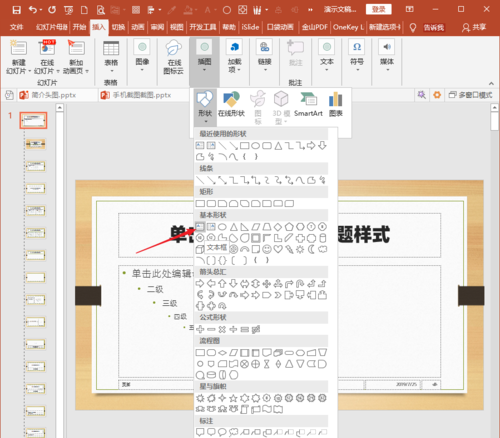The height and width of the screenshot is (438, 500).
Task: Click the 登录 login button
Action: [x=378, y=9]
